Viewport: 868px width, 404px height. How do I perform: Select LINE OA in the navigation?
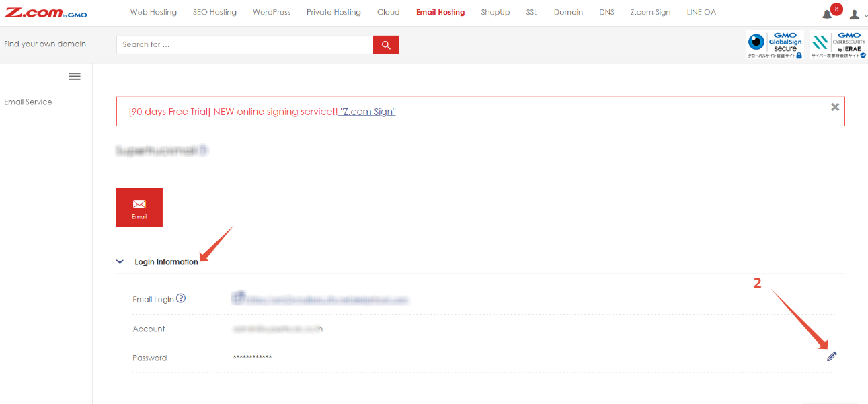pyautogui.click(x=701, y=12)
